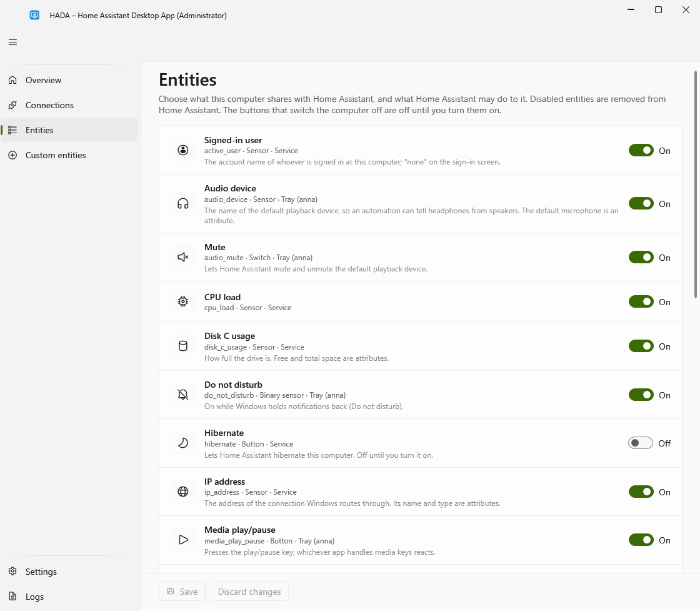Disable the Signed-in user entity toggle
This screenshot has height=611, width=700.
click(x=641, y=151)
